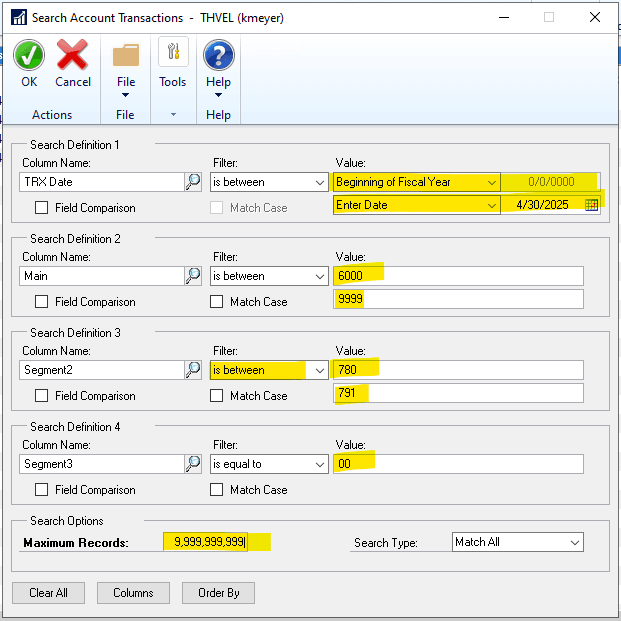Click the 6000 value field
Image resolution: width=621 pixels, height=621 pixels.
tap(458, 276)
